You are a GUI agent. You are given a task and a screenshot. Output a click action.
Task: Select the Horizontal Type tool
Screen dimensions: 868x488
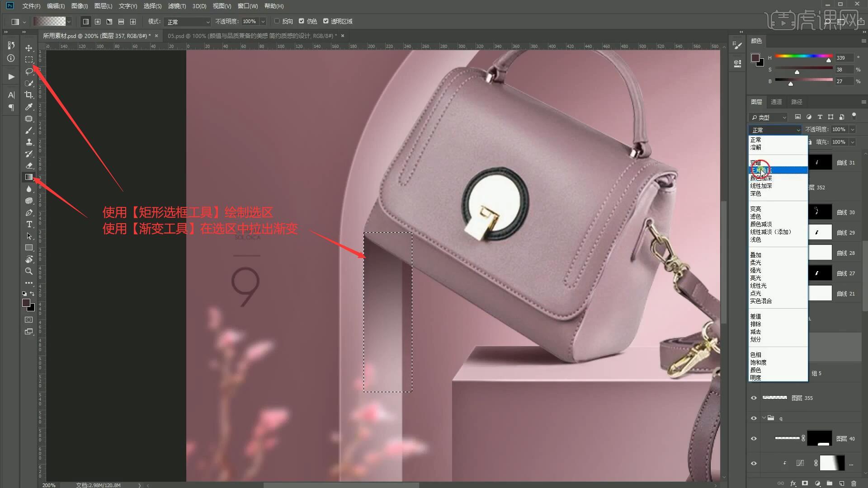coord(29,225)
